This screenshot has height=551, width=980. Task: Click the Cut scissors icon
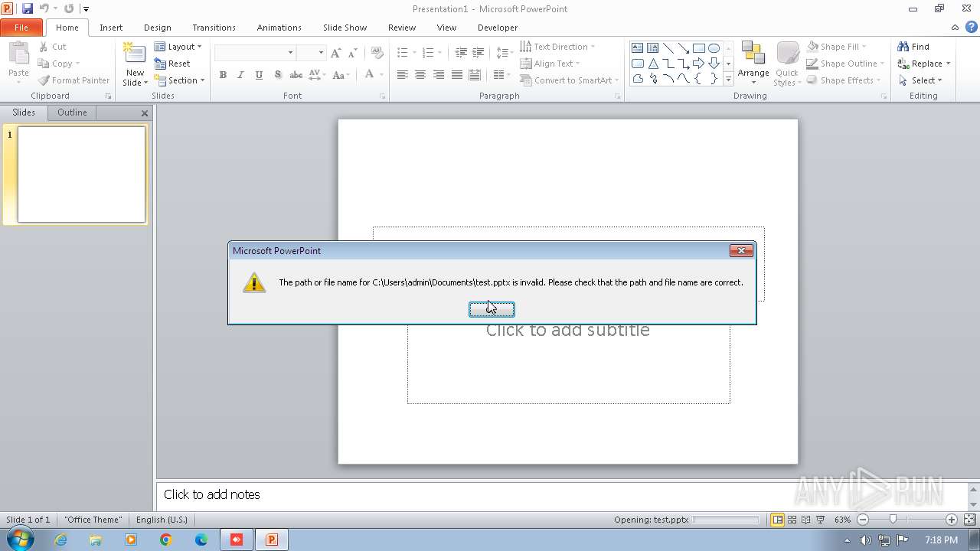coord(44,47)
